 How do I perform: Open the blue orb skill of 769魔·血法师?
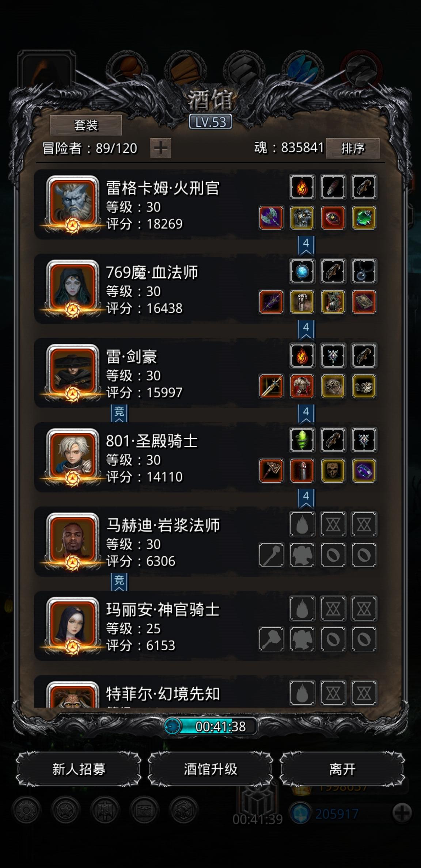click(x=302, y=271)
